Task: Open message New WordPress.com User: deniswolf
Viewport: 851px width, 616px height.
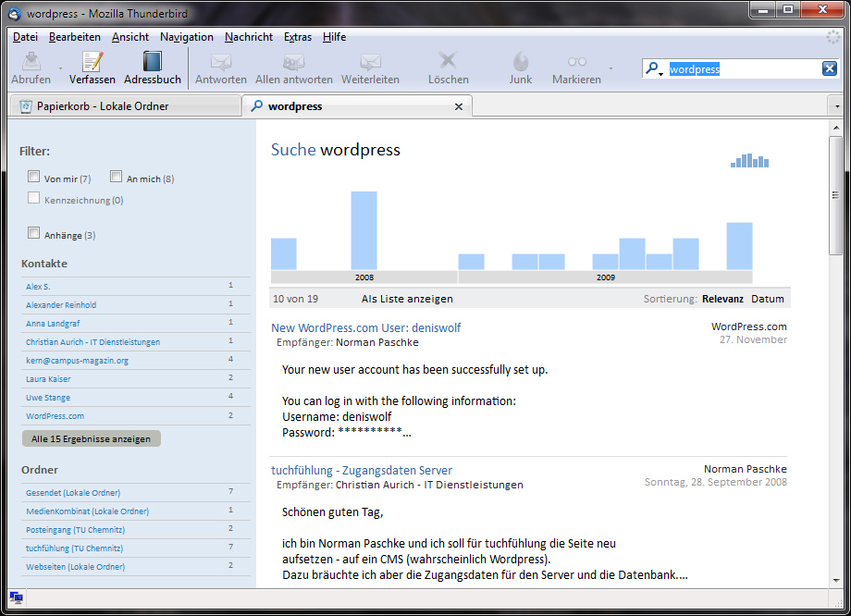Action: [x=365, y=327]
